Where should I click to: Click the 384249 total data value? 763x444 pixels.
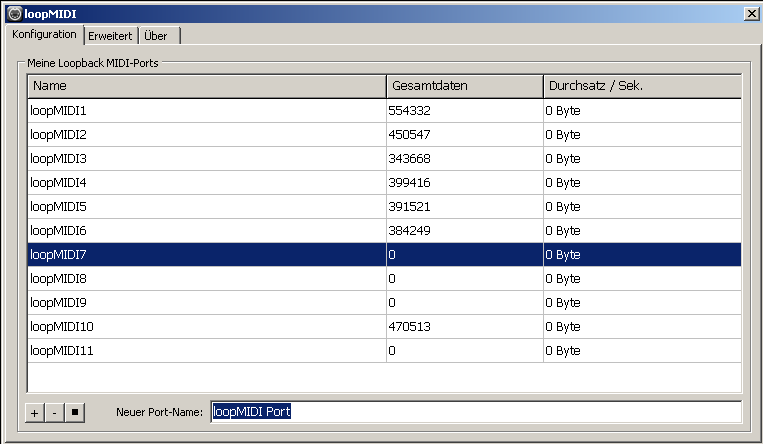(409, 231)
